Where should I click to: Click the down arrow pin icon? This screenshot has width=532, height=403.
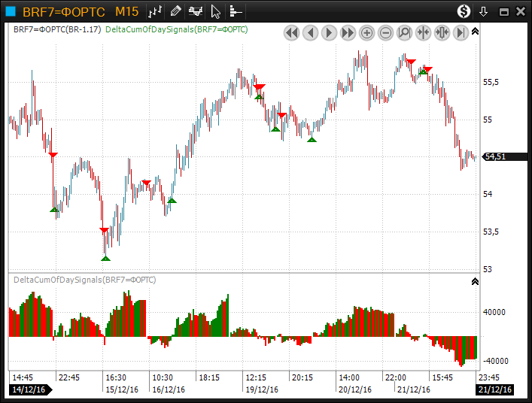[x=484, y=12]
